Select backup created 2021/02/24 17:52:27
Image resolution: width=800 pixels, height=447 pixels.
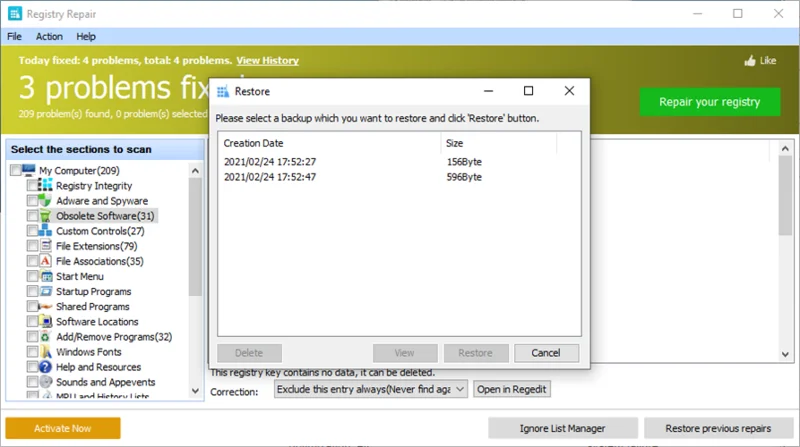270,162
